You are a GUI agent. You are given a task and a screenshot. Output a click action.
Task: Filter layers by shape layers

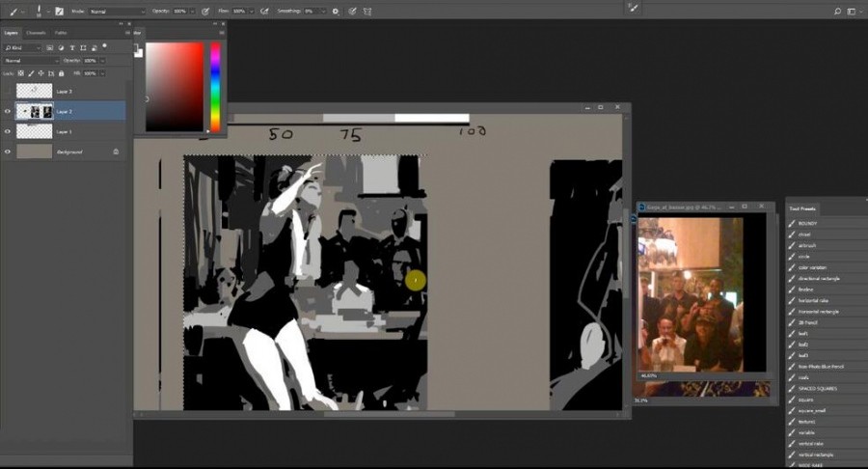point(83,48)
